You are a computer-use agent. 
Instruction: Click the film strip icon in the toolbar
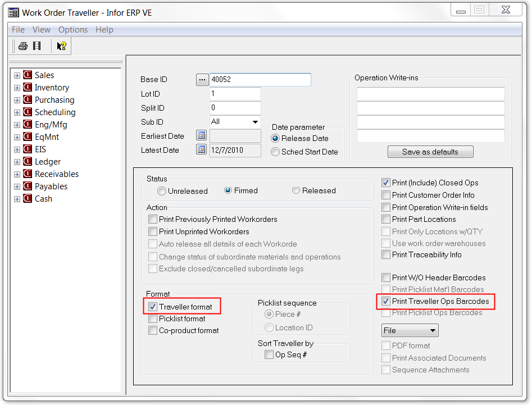[x=37, y=46]
